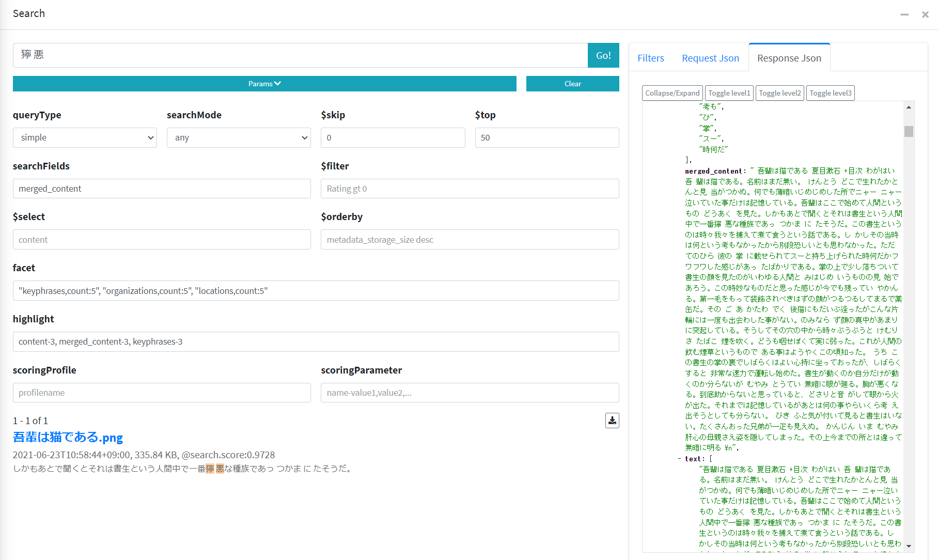Switch to the Request Json tab

(x=710, y=58)
